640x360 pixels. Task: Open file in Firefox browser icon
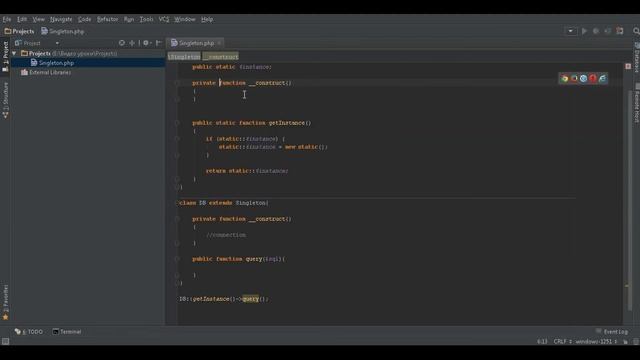(574, 79)
